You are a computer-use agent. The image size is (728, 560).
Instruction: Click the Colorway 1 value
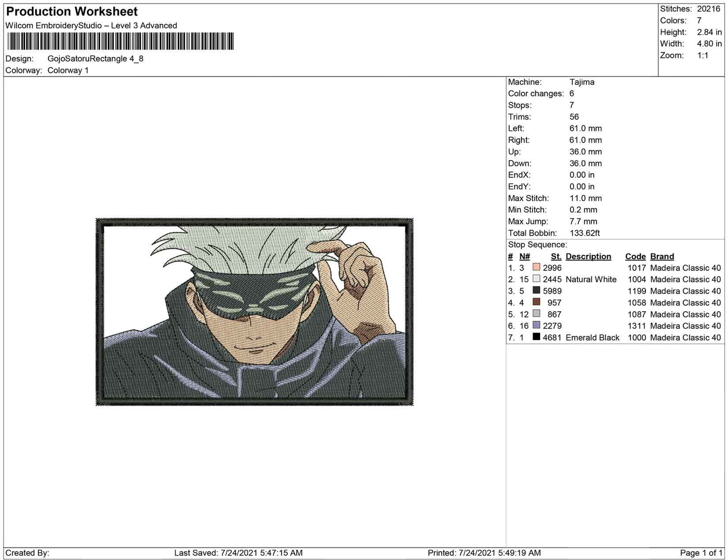click(68, 71)
